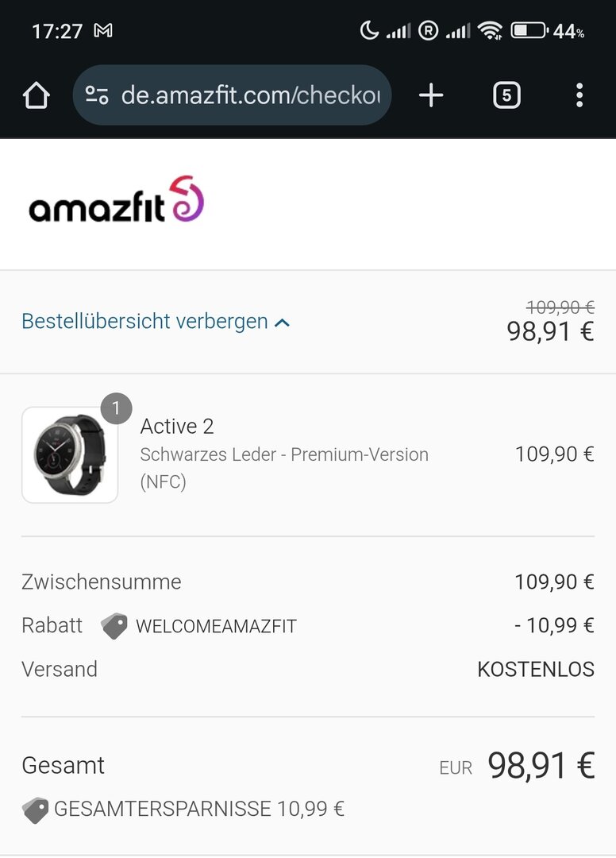The height and width of the screenshot is (858, 616).
Task: Open a new tab with plus icon
Action: (x=431, y=96)
